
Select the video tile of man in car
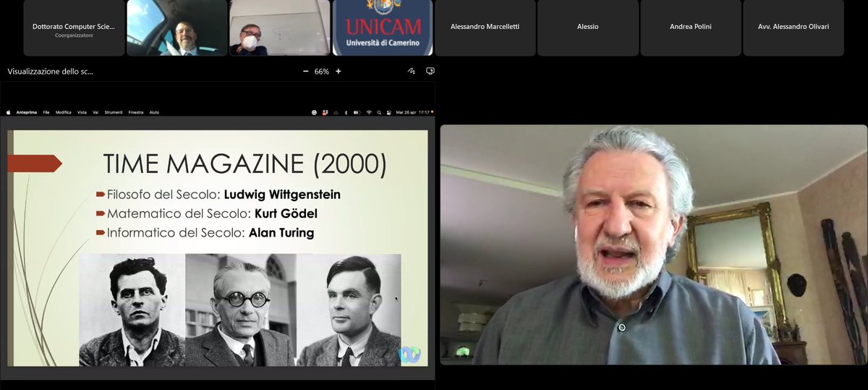(177, 28)
